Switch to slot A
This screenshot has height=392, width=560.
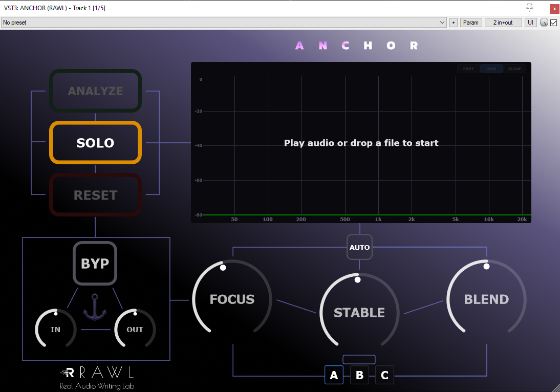[x=334, y=375]
